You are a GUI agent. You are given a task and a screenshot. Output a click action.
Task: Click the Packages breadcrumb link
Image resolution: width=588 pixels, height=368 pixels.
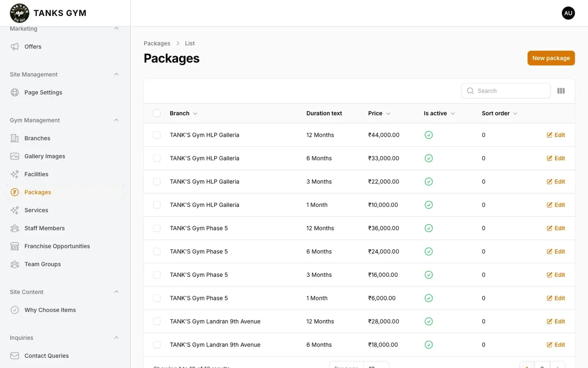(157, 43)
